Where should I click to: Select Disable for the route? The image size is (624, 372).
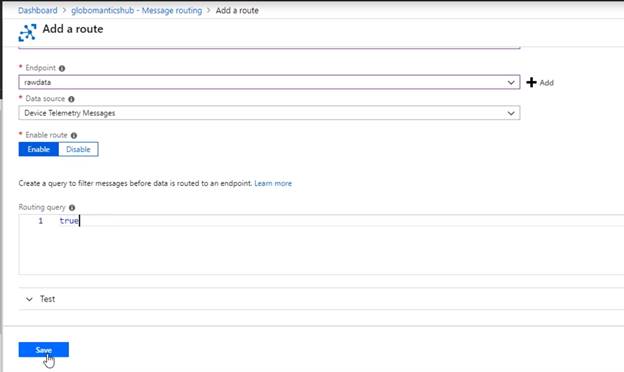coord(78,149)
